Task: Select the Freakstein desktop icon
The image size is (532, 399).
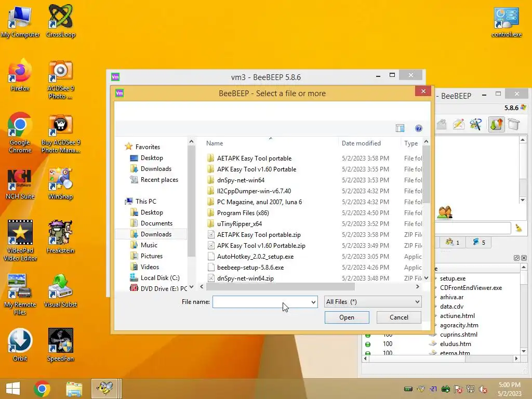Action: point(60,237)
